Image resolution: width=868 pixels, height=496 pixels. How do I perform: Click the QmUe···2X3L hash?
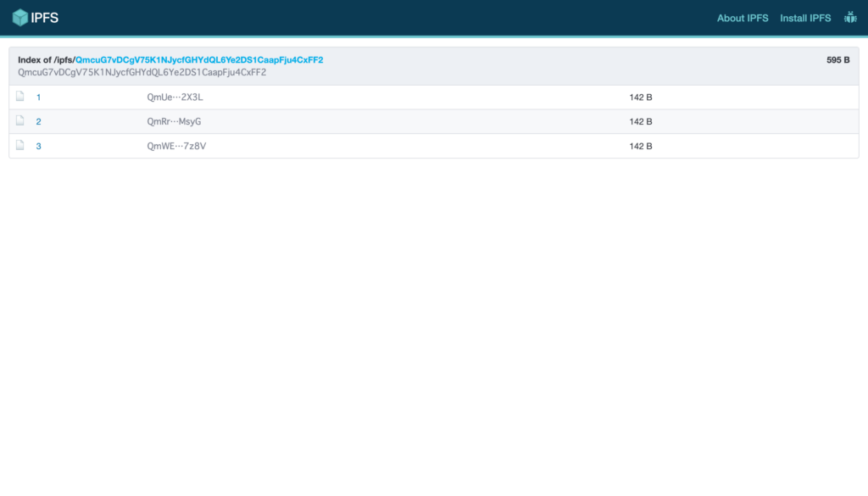(x=175, y=98)
